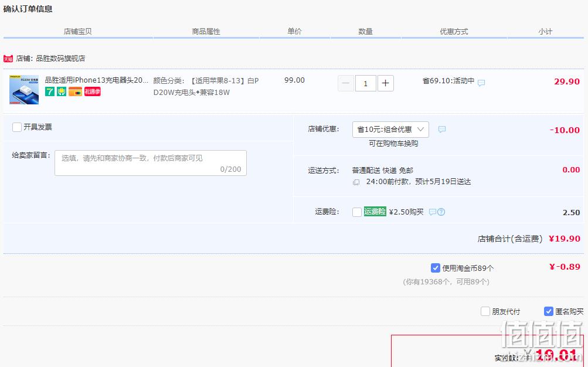Open product title 品胜适用iPhone13充电器头20...
Viewport: 588px width, 367px height.
coord(96,80)
